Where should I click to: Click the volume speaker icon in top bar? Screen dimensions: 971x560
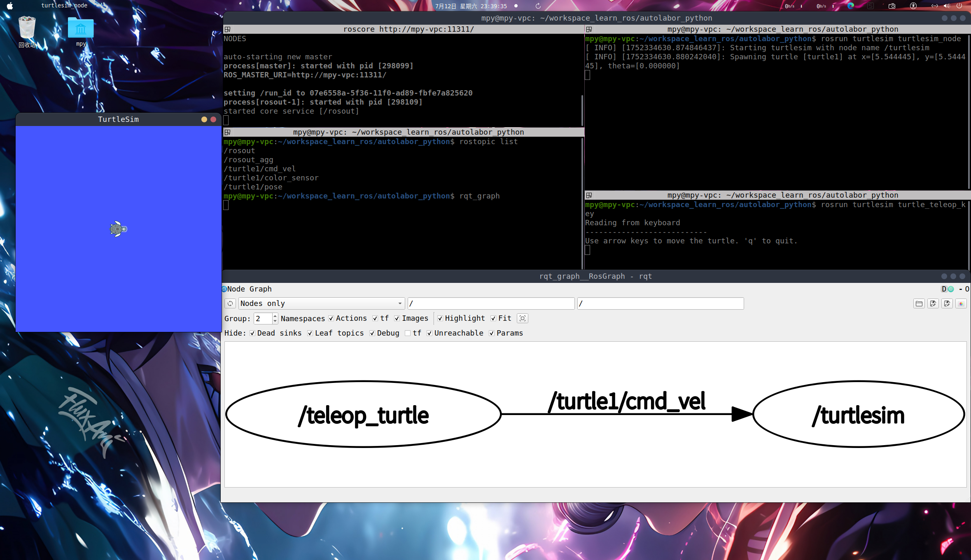pyautogui.click(x=947, y=6)
